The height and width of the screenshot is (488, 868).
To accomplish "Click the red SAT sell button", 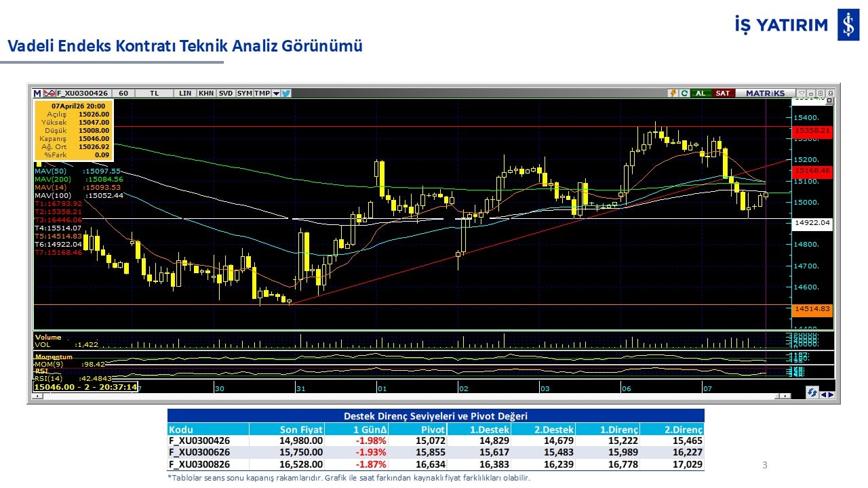I will click(x=723, y=93).
